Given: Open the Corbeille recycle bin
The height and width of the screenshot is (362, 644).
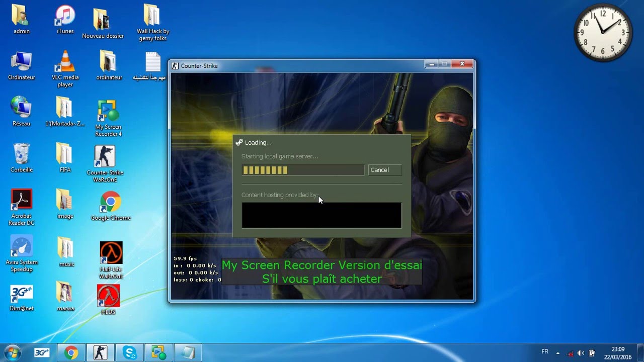Looking at the screenshot, I should 22,158.
